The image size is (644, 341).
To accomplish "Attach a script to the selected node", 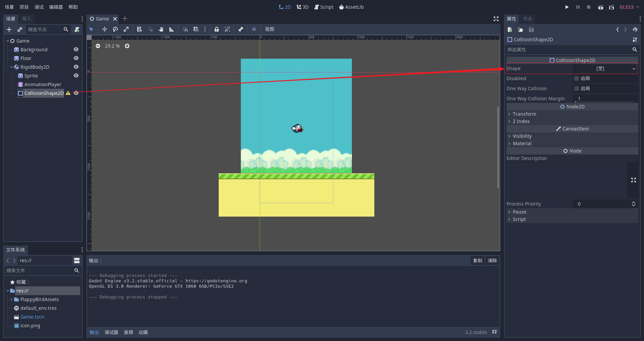I will coord(77,30).
